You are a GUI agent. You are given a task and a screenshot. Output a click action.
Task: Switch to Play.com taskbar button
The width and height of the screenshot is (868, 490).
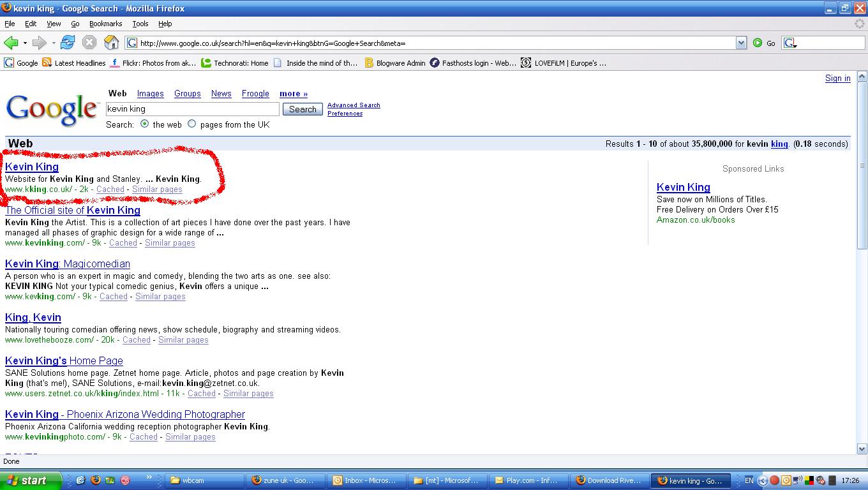tap(529, 480)
